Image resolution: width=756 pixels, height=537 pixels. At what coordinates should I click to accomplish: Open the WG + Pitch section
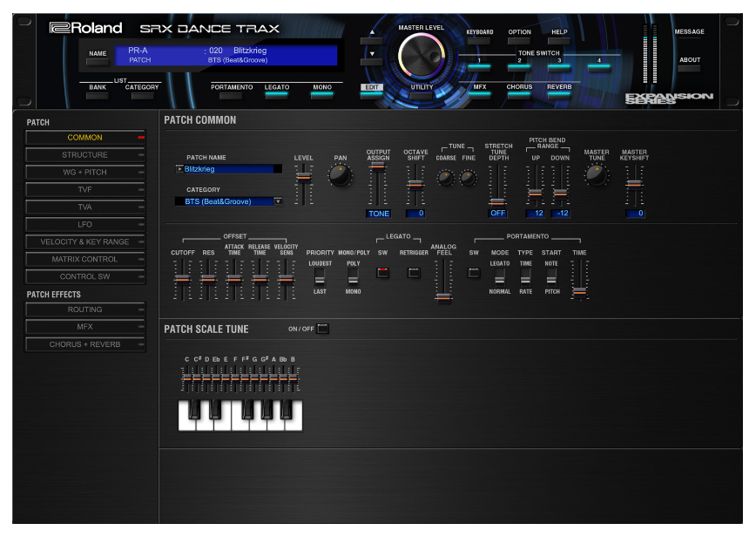pos(84,173)
